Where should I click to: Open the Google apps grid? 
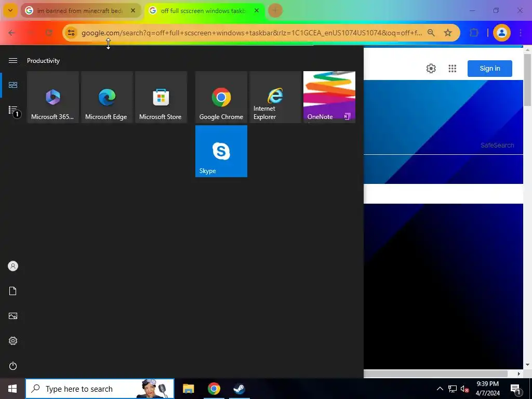point(453,69)
